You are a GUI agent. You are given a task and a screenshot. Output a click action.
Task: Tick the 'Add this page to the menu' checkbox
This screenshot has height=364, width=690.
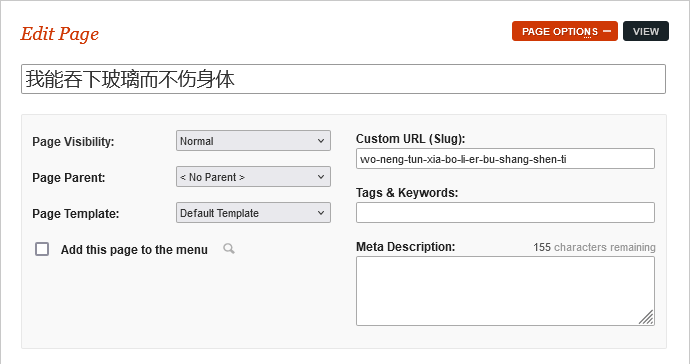coord(42,249)
